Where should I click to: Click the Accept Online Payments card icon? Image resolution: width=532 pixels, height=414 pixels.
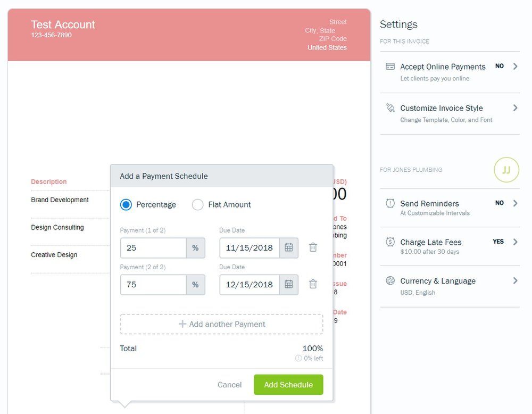pos(390,67)
